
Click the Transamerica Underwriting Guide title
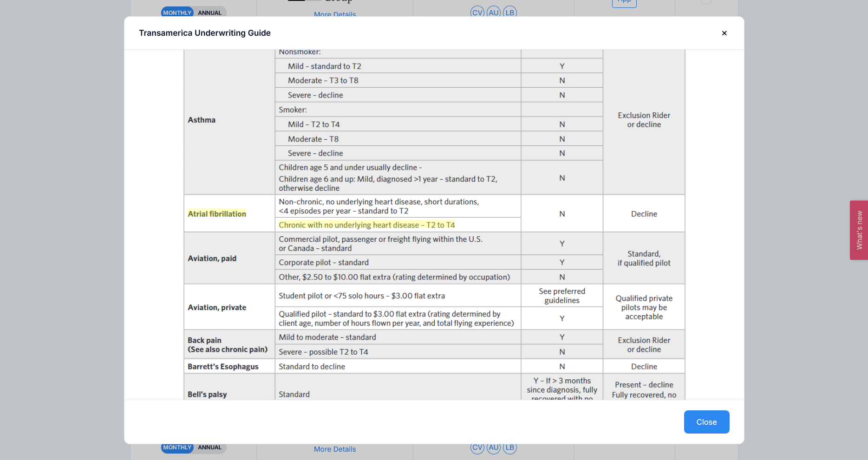[205, 33]
